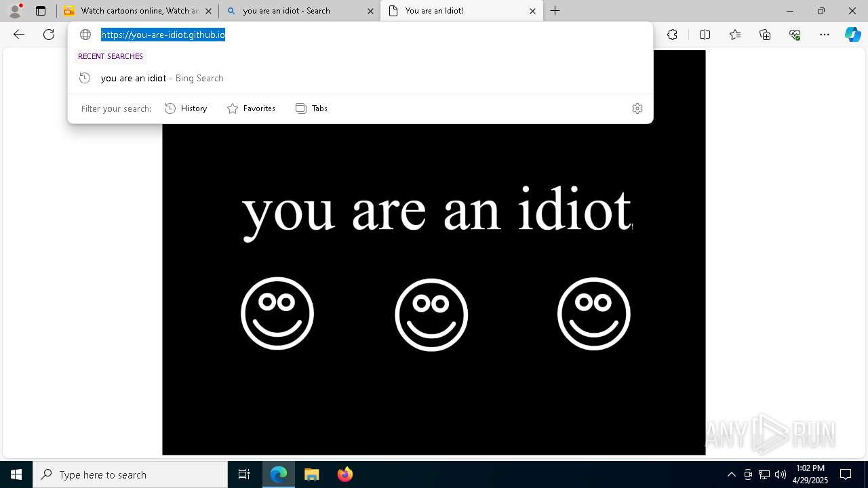
Task: Filter suggestions by Tabs
Action: tap(311, 108)
